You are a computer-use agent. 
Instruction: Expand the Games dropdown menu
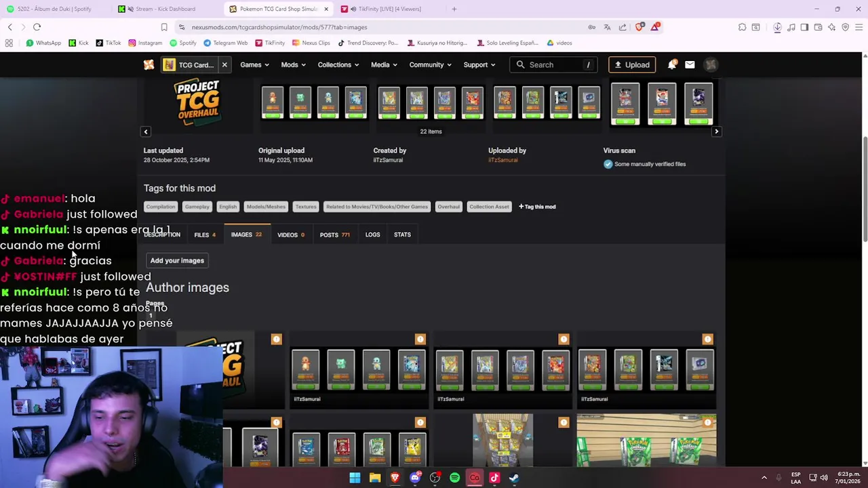(x=254, y=64)
